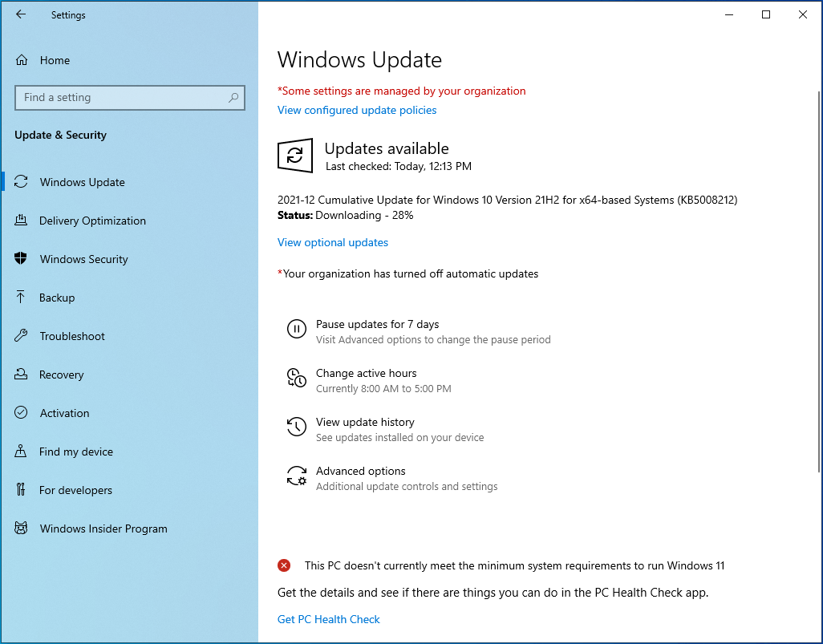Click the back arrow in Settings header
Image resolution: width=823 pixels, height=644 pixels.
(x=21, y=14)
